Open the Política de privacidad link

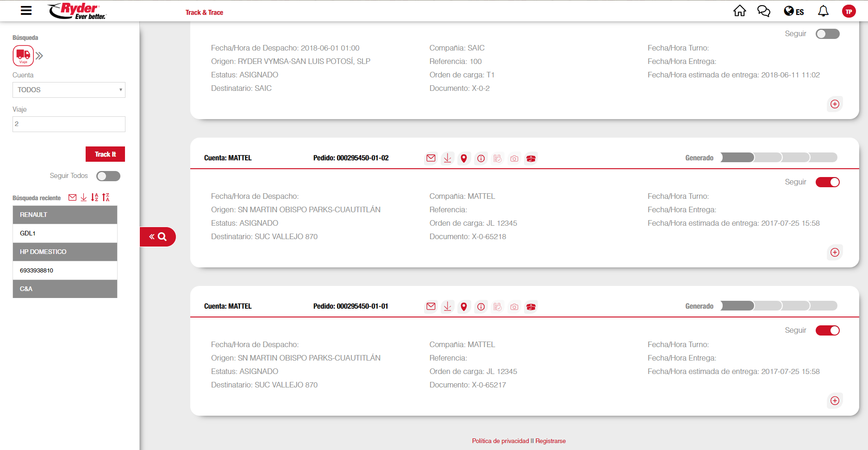tap(500, 441)
